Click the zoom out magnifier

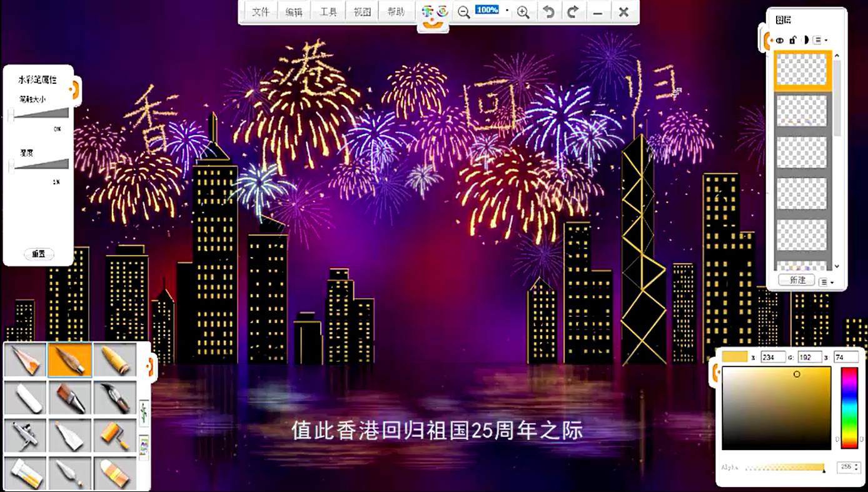(463, 13)
